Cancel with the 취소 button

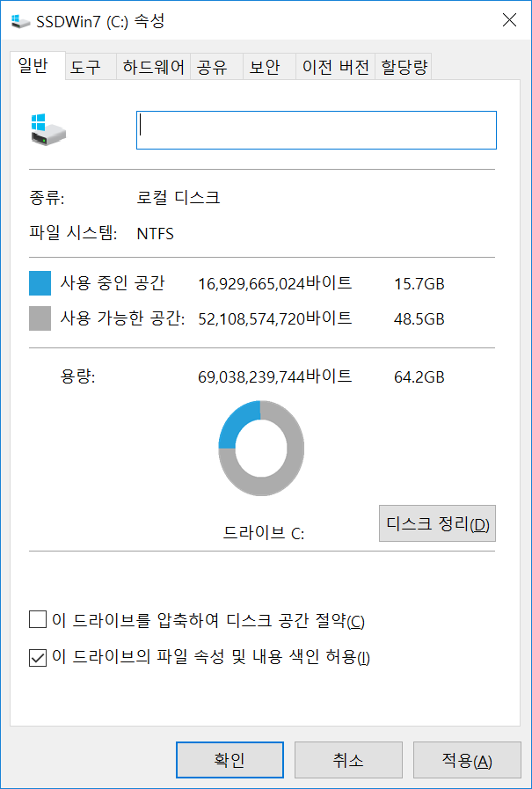coord(348,760)
